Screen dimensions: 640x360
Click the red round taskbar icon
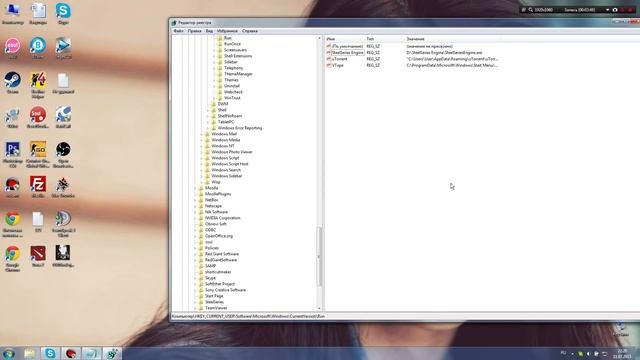tap(71, 353)
